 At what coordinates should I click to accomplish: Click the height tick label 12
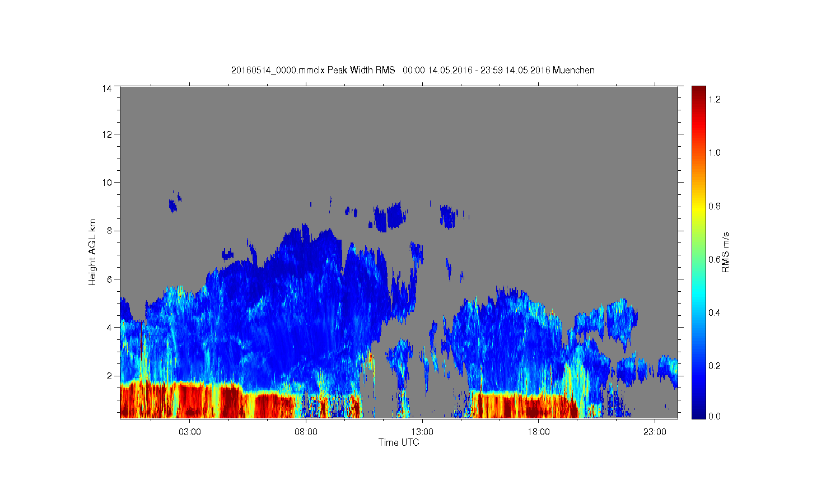tap(106, 134)
